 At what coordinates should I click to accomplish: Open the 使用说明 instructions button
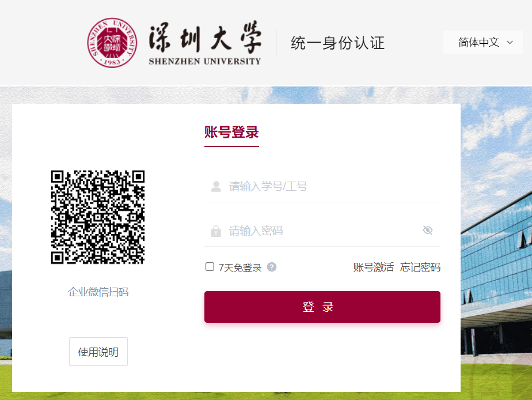pos(98,352)
